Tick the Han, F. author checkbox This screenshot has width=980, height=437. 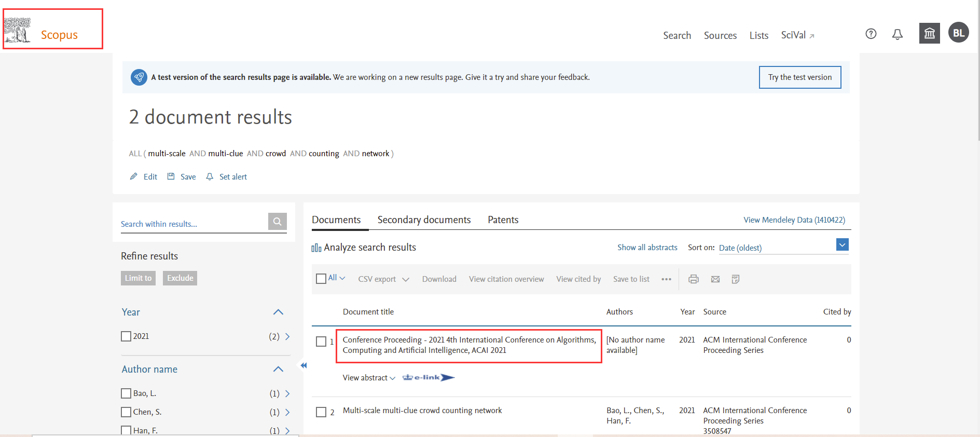(126, 430)
